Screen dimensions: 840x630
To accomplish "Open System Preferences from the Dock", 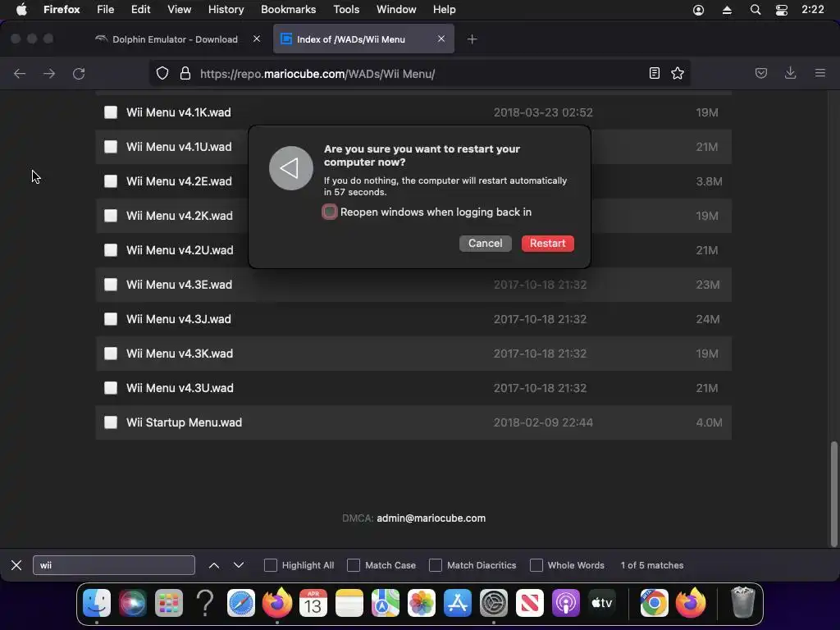I will coord(493,603).
